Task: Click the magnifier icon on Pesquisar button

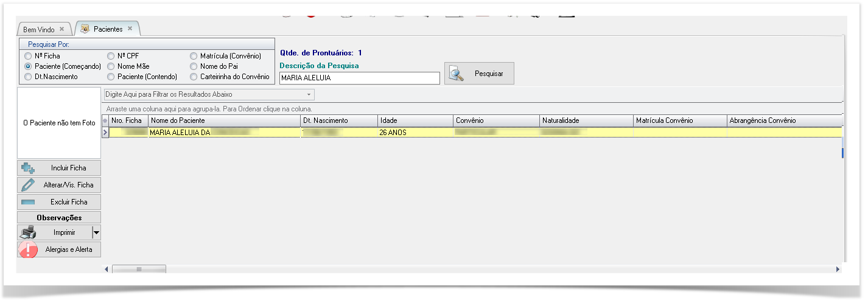Action: (457, 74)
